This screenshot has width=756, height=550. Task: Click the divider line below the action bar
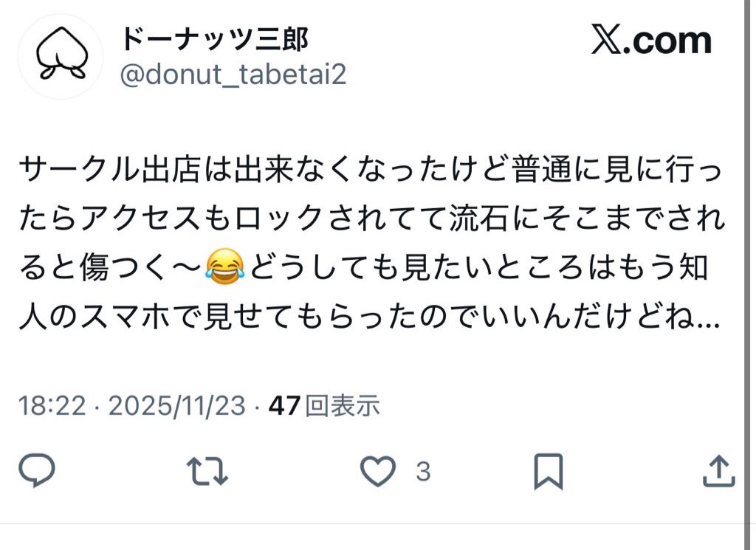point(372,523)
